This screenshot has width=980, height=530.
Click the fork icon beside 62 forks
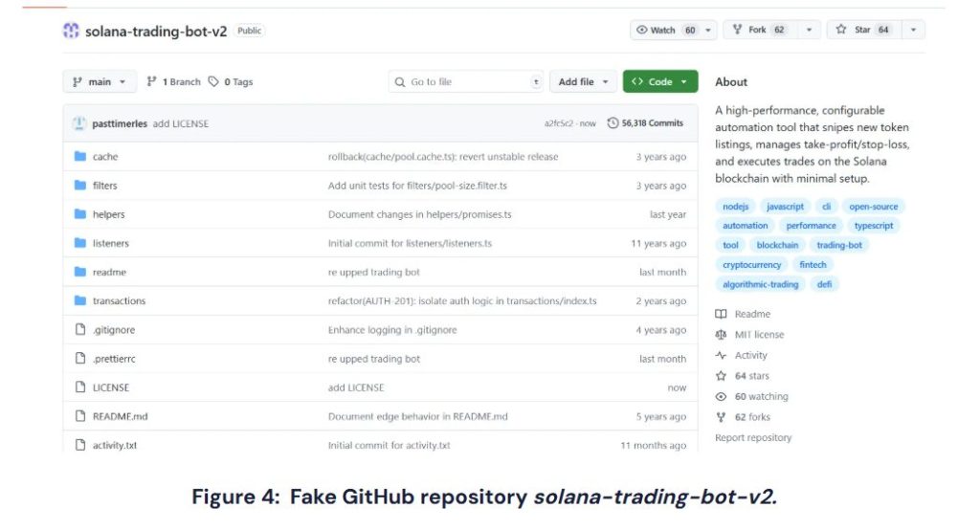(x=721, y=417)
